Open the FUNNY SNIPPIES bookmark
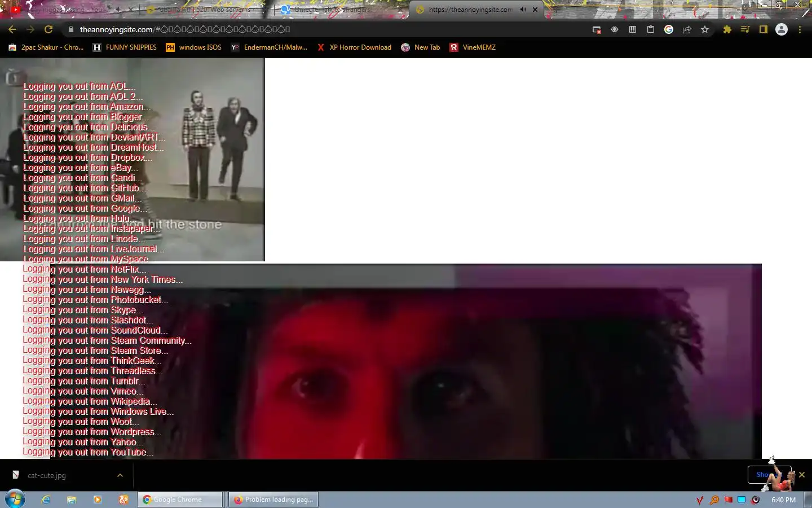This screenshot has width=812, height=508. pyautogui.click(x=125, y=47)
